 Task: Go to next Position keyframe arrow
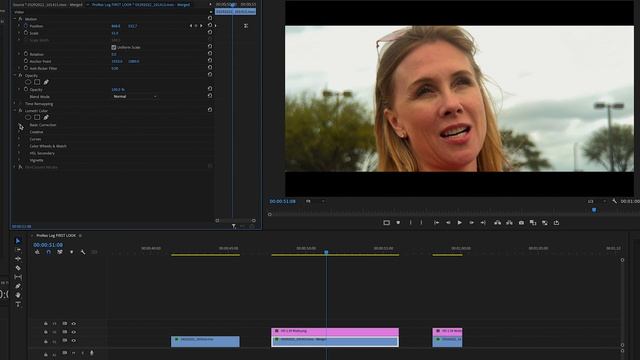point(201,26)
